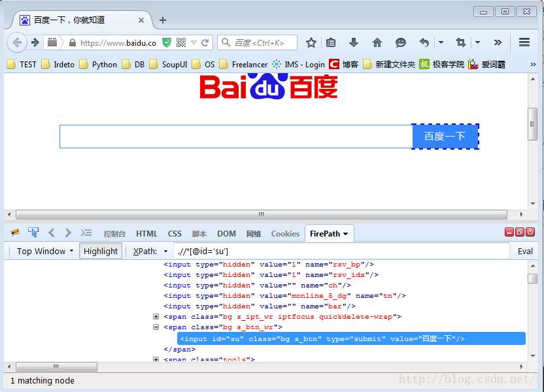Minimize the Firebug panel red button
The width and height of the screenshot is (544, 392).
point(509,232)
